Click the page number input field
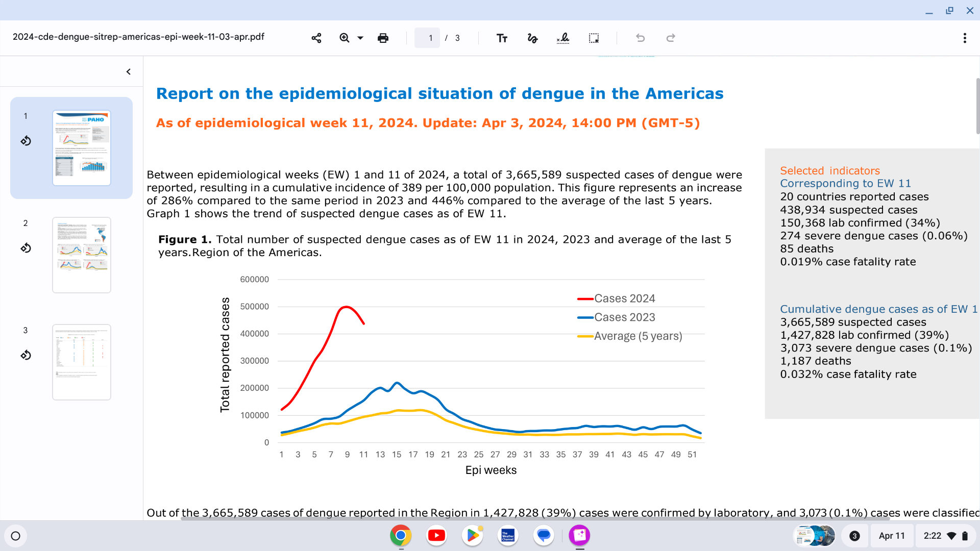980x551 pixels. [427, 38]
